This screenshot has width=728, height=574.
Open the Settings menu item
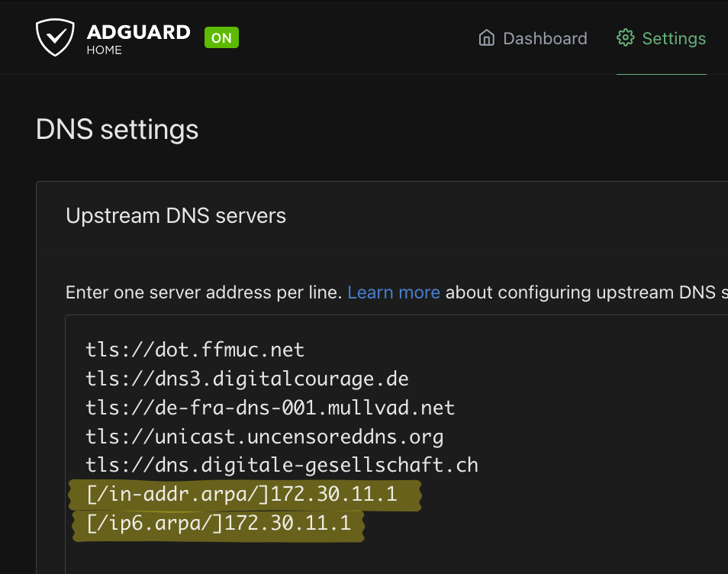point(674,38)
